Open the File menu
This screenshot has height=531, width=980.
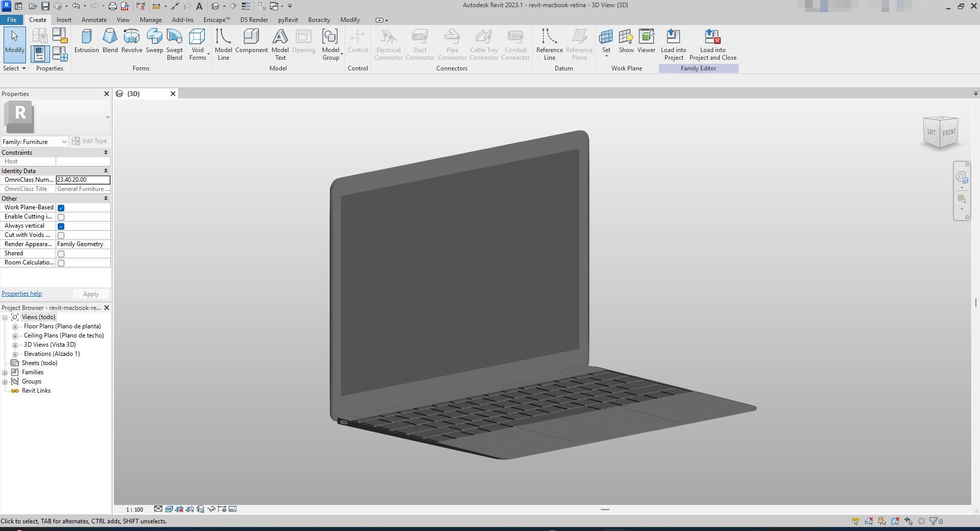[12, 20]
